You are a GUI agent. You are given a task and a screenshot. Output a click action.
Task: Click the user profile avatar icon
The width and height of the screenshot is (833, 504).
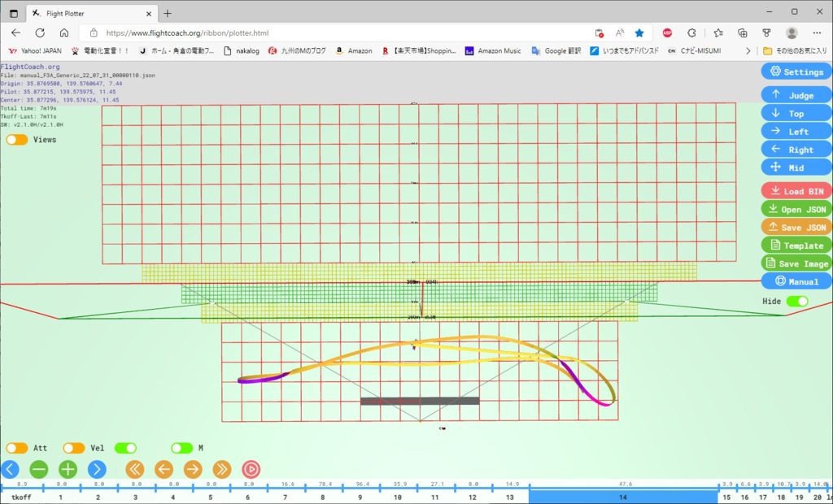(x=792, y=33)
